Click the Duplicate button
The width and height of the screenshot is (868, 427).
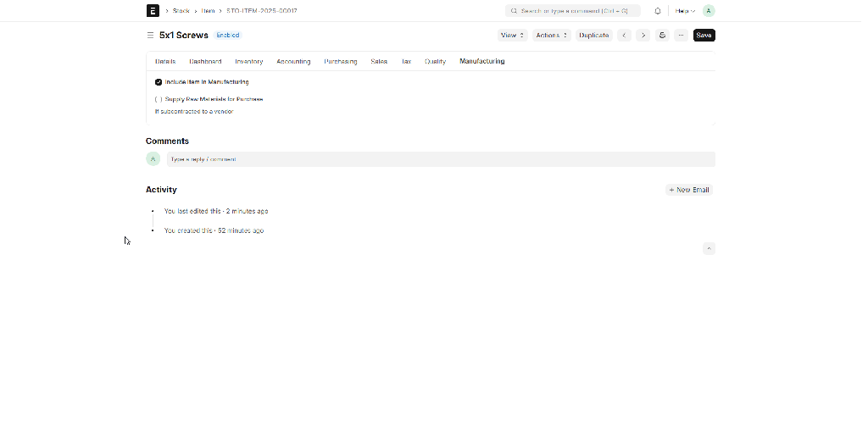(x=593, y=36)
